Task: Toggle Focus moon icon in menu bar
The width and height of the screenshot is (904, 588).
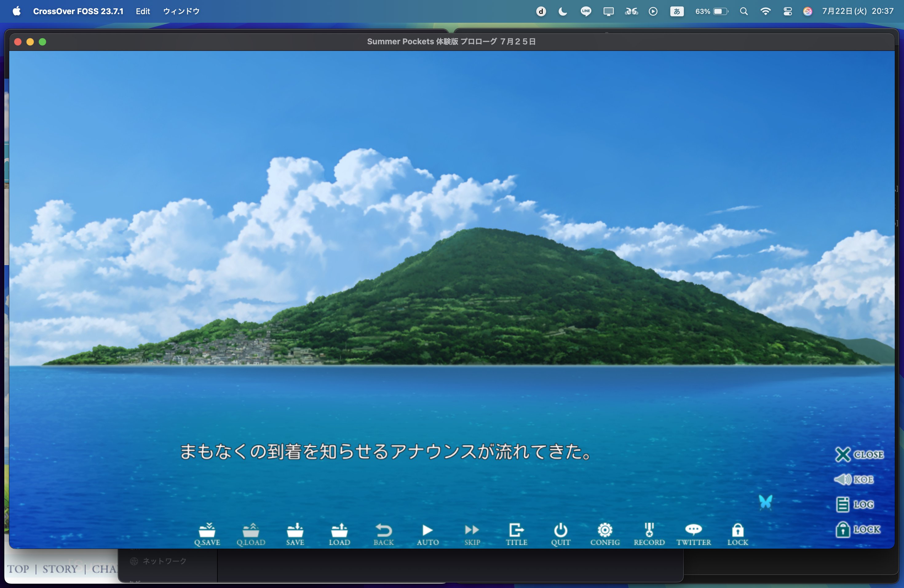Action: pyautogui.click(x=563, y=11)
